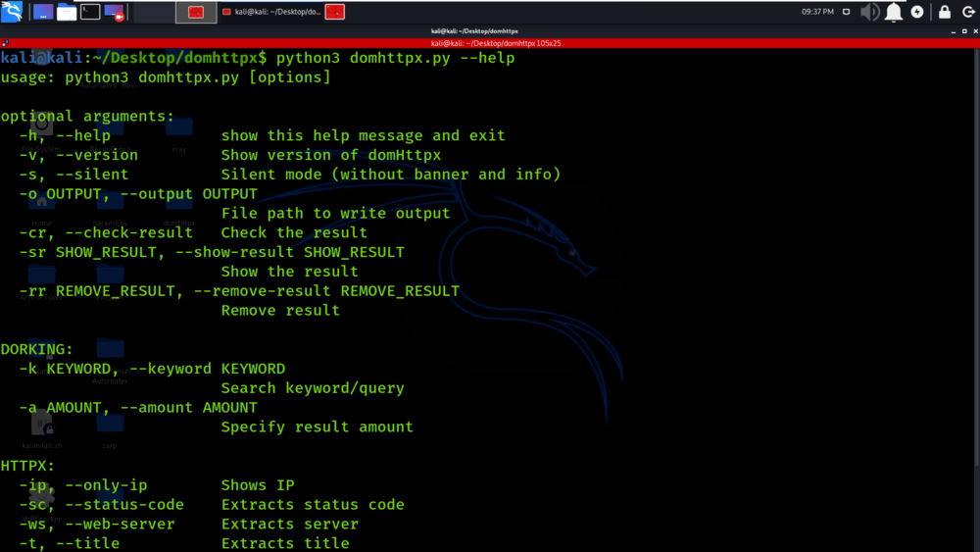Open the notifications bell
This screenshot has width=980, height=552.
894,12
